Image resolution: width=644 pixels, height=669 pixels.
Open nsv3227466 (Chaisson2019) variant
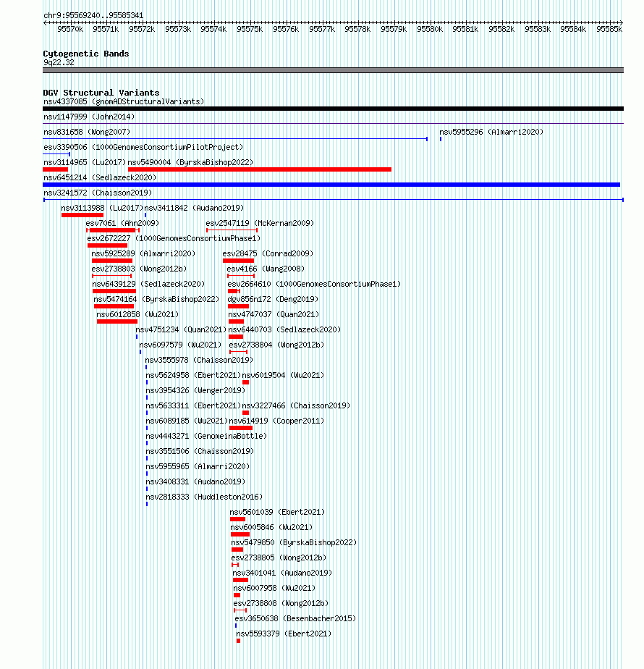(x=296, y=405)
